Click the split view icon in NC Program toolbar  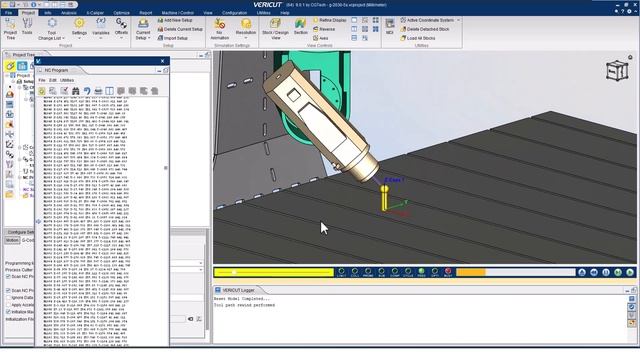(x=109, y=91)
